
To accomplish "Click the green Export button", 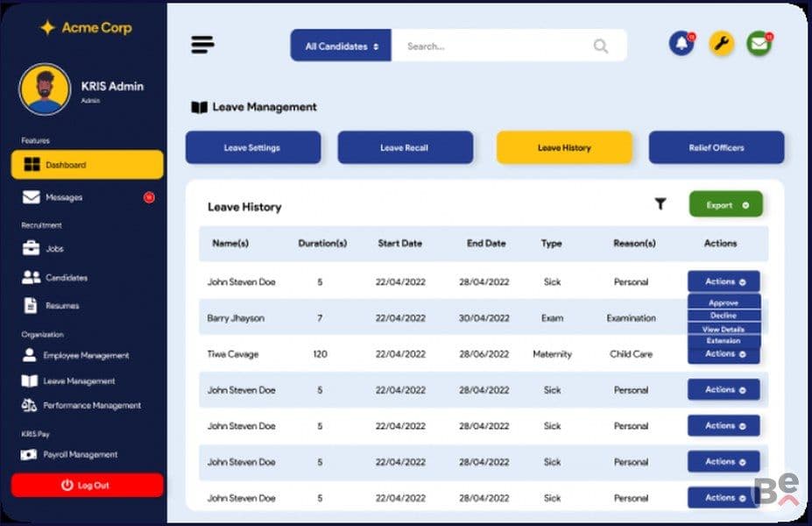I will pos(725,204).
